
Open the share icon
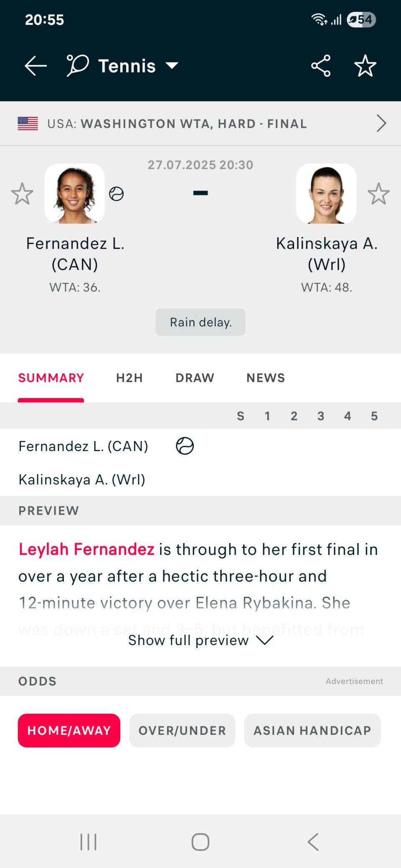click(x=321, y=66)
